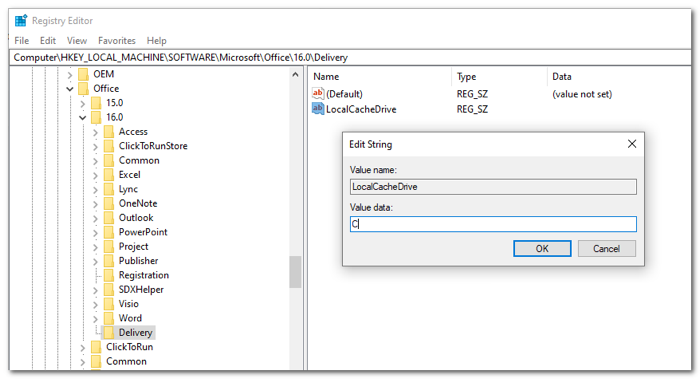Select the Lync tree key
Image resolution: width=700 pixels, height=379 pixels.
click(128, 189)
